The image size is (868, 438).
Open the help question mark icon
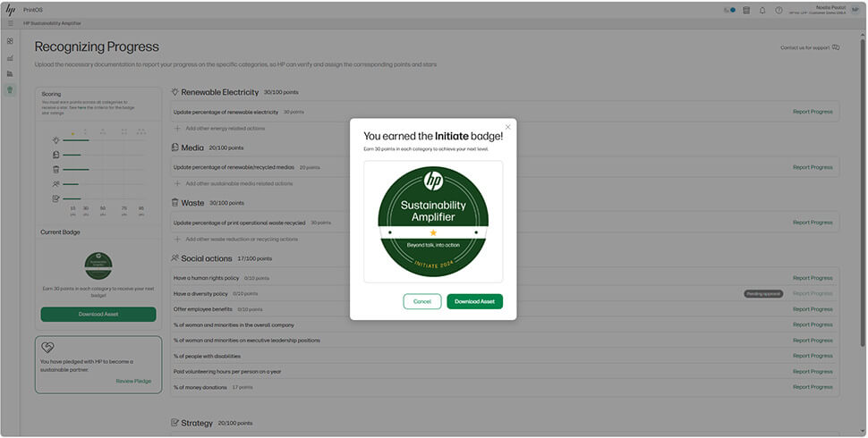pyautogui.click(x=779, y=10)
